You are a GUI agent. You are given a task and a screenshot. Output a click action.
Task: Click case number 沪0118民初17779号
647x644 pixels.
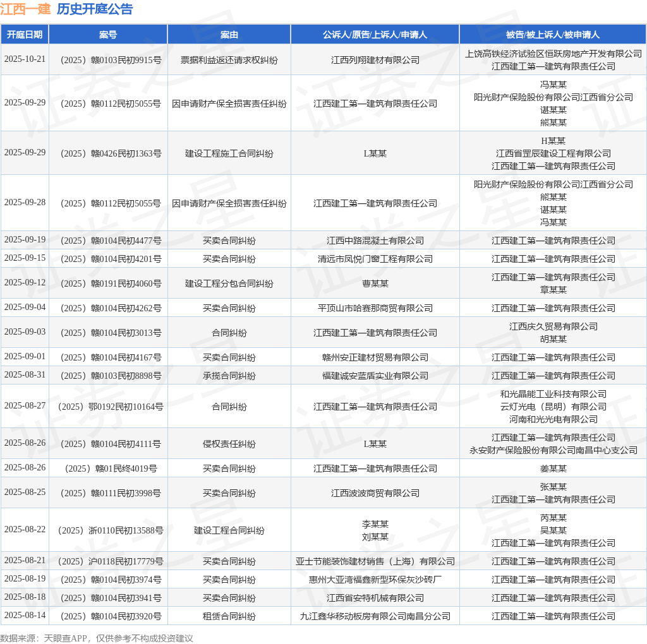point(111,561)
